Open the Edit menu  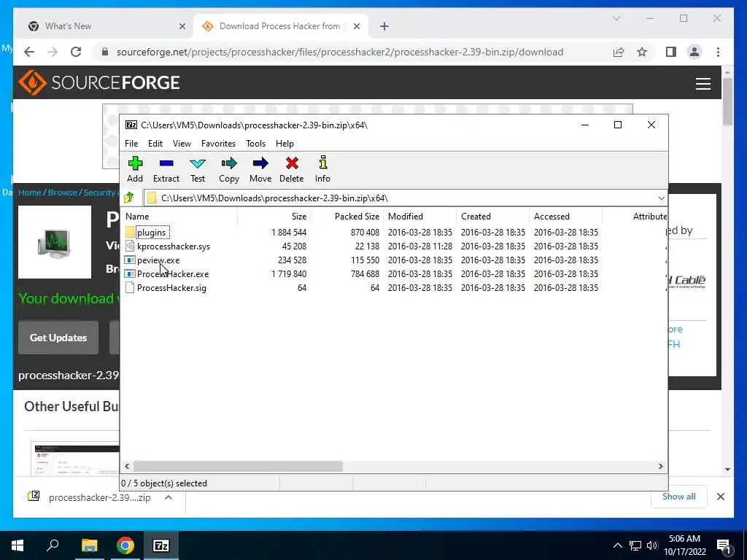(155, 144)
